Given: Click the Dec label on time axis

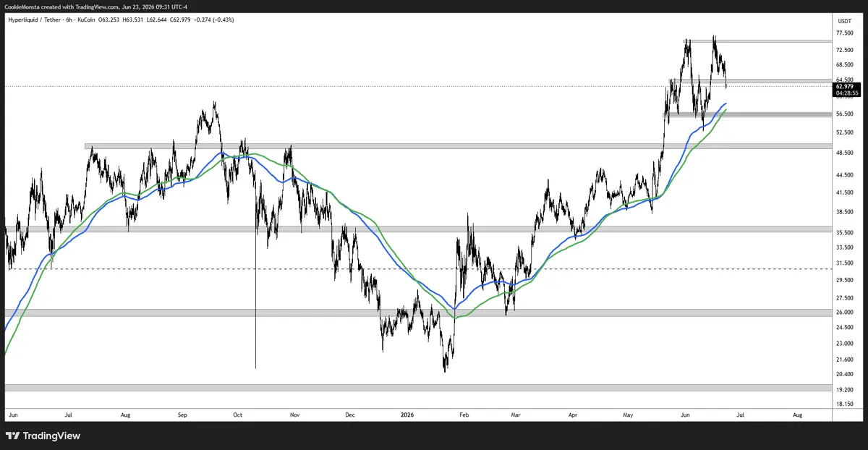Looking at the screenshot, I should click(x=349, y=415).
